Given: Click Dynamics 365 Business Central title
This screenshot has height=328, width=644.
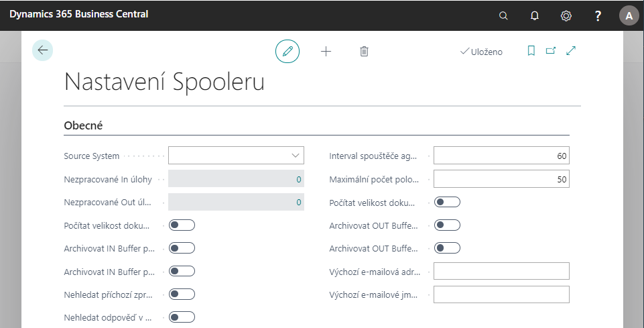Looking at the screenshot, I should click(79, 14).
